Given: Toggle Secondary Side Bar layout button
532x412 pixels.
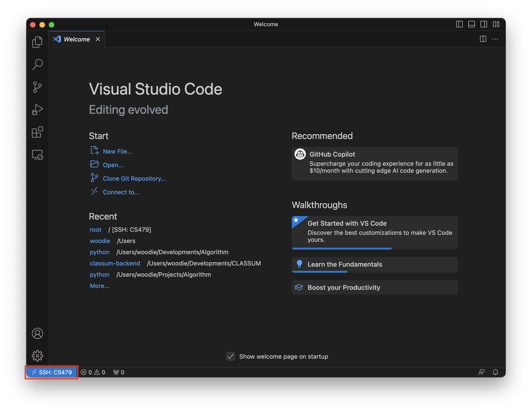Looking at the screenshot, I should point(484,24).
